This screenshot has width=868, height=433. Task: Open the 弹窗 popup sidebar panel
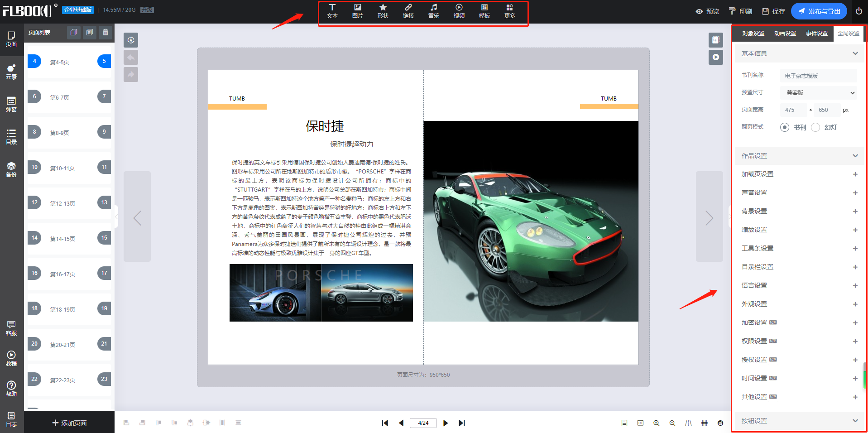pyautogui.click(x=11, y=105)
